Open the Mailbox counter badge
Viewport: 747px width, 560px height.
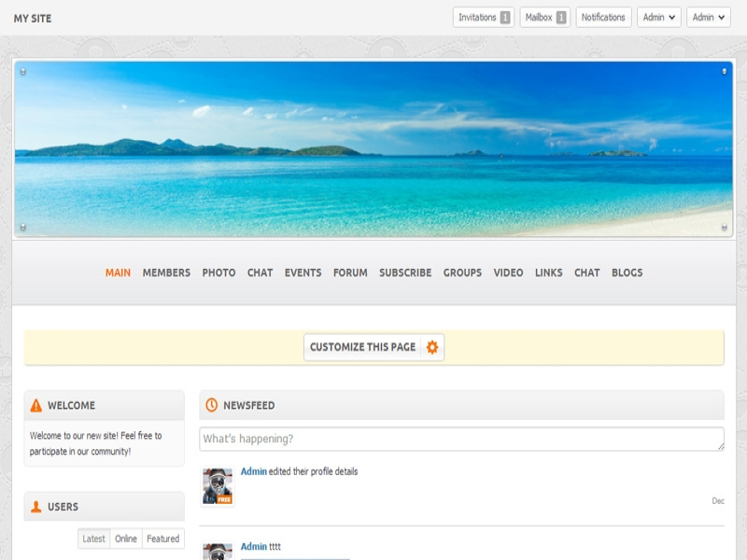point(561,18)
